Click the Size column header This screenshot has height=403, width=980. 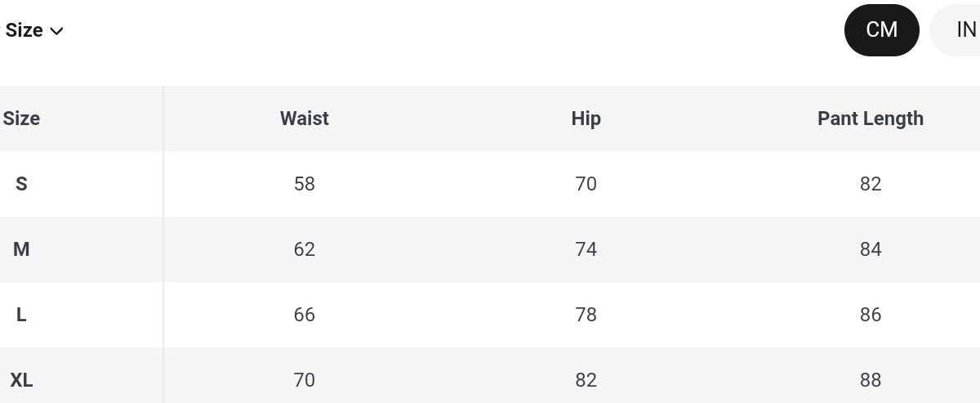pos(21,119)
